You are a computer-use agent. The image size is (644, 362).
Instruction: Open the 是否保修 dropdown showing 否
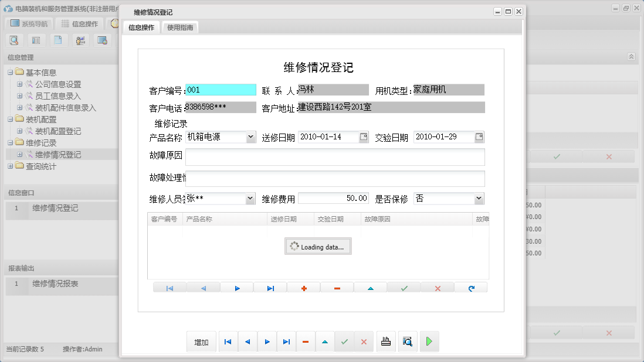(x=477, y=199)
